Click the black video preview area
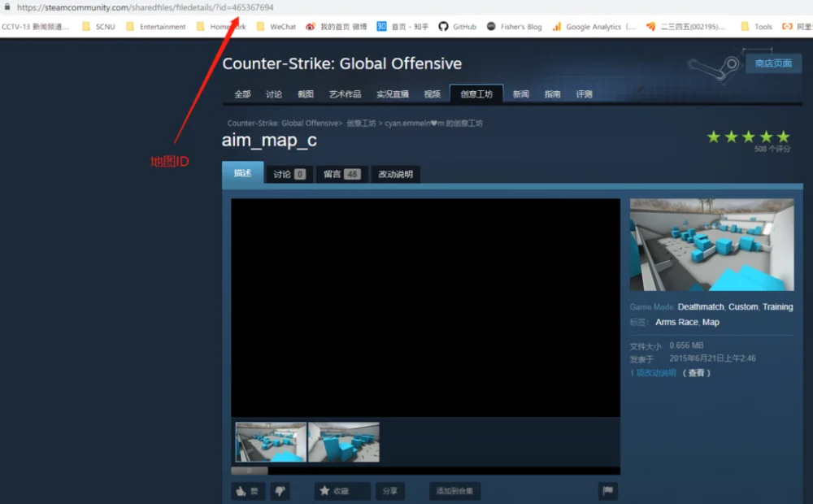The width and height of the screenshot is (813, 504). pyautogui.click(x=425, y=308)
